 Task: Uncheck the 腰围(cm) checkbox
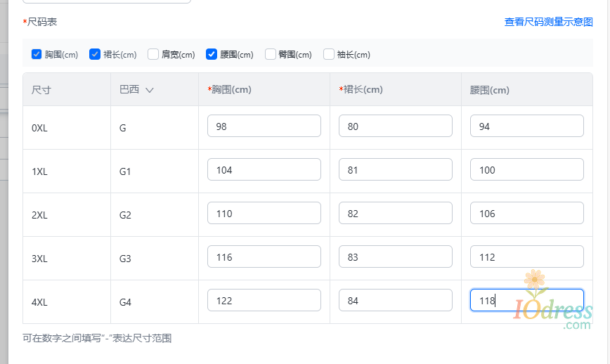coord(212,54)
